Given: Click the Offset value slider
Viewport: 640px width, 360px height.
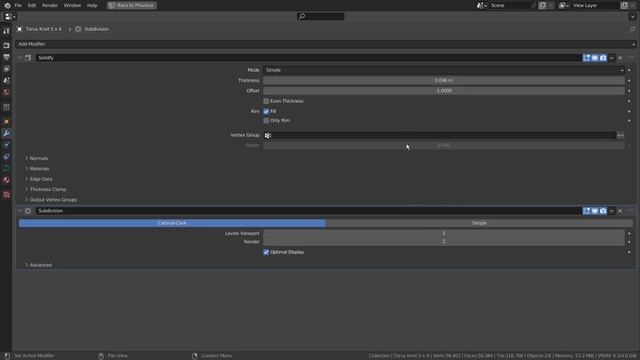Looking at the screenshot, I should click(x=444, y=91).
